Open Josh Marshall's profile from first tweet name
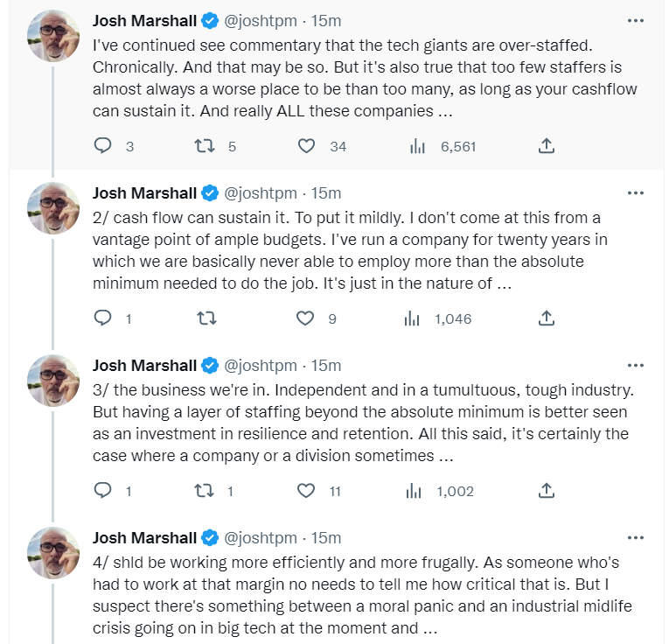This screenshot has height=644, width=669. pyautogui.click(x=144, y=20)
